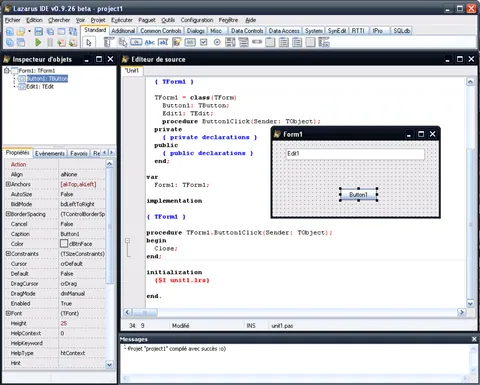480x385 pixels.
Task: Expand the BorderSpacing property
Action: [8, 214]
